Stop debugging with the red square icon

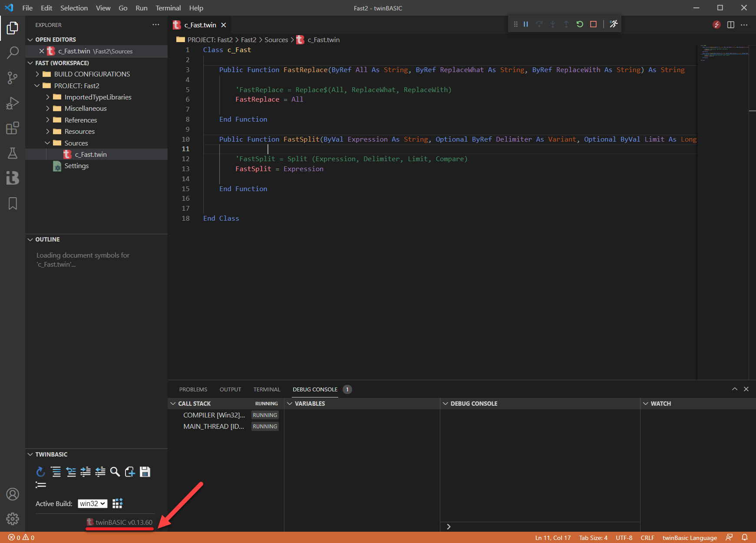click(594, 24)
